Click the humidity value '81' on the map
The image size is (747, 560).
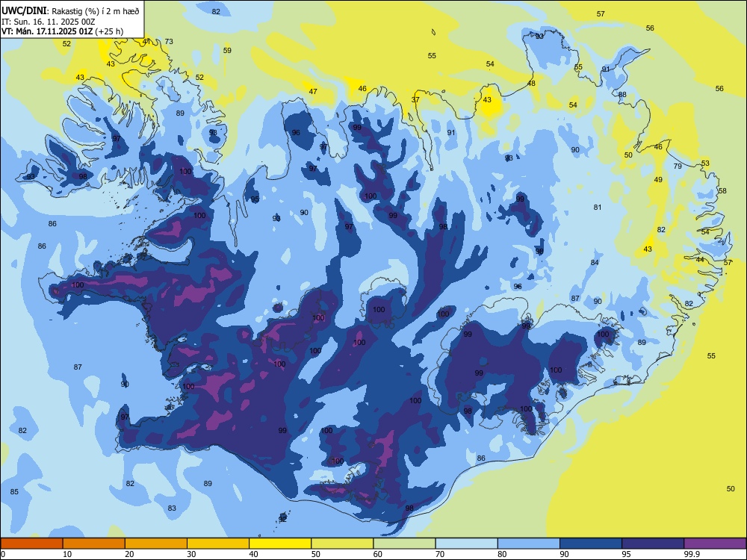click(598, 207)
